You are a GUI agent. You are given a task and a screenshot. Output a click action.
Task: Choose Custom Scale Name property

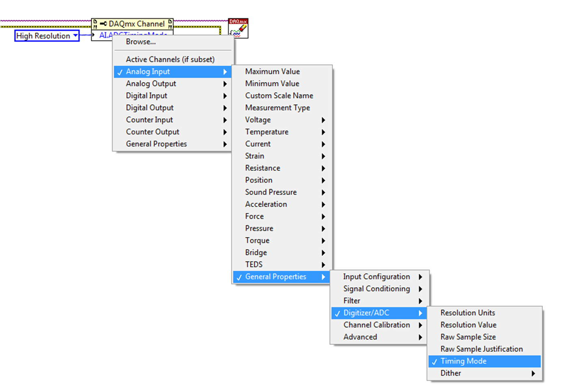tap(282, 96)
